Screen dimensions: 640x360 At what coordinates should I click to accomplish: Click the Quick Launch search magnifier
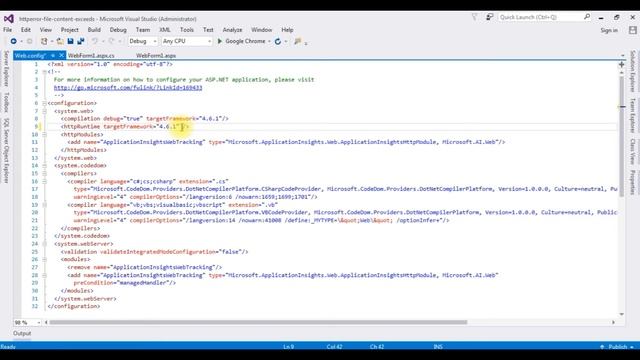pyautogui.click(x=587, y=17)
